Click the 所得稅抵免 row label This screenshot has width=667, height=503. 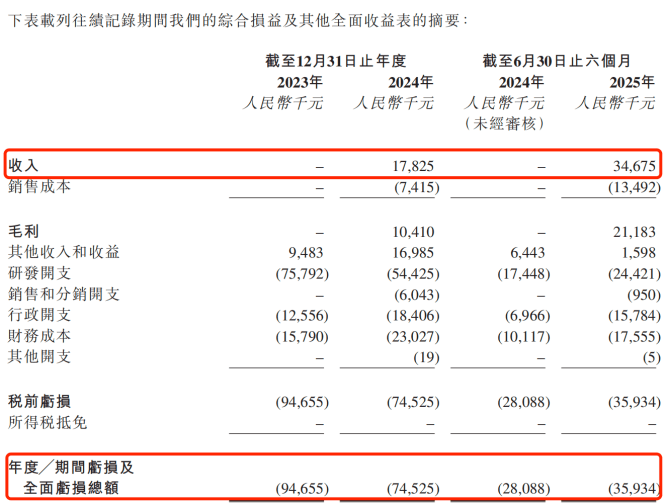48,423
